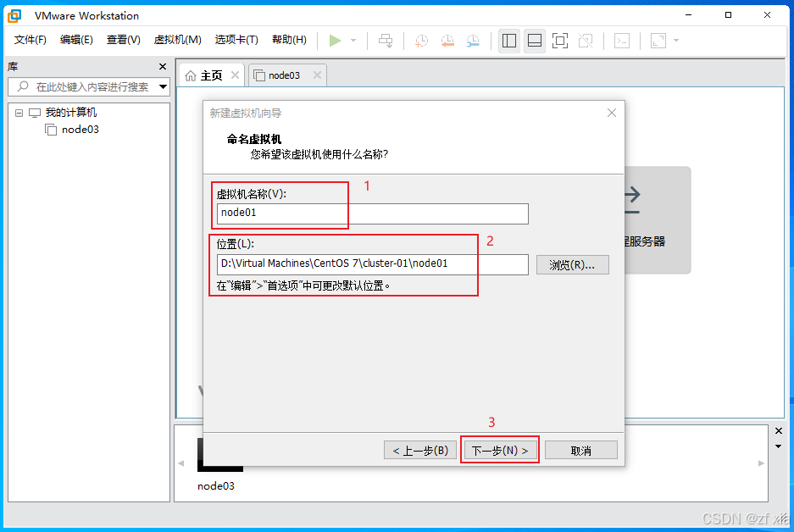Close the bottom thumbnail bar
Screen dimensions: 794x532
(x=779, y=430)
